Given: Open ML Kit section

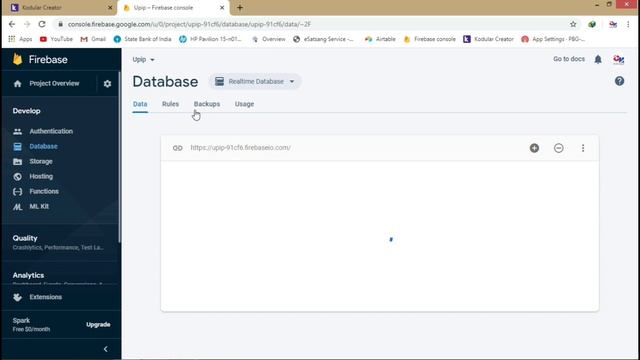Looking at the screenshot, I should [x=39, y=207].
